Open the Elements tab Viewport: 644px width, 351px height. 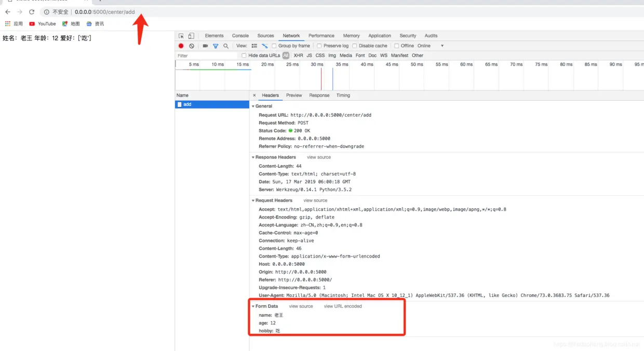(x=214, y=36)
